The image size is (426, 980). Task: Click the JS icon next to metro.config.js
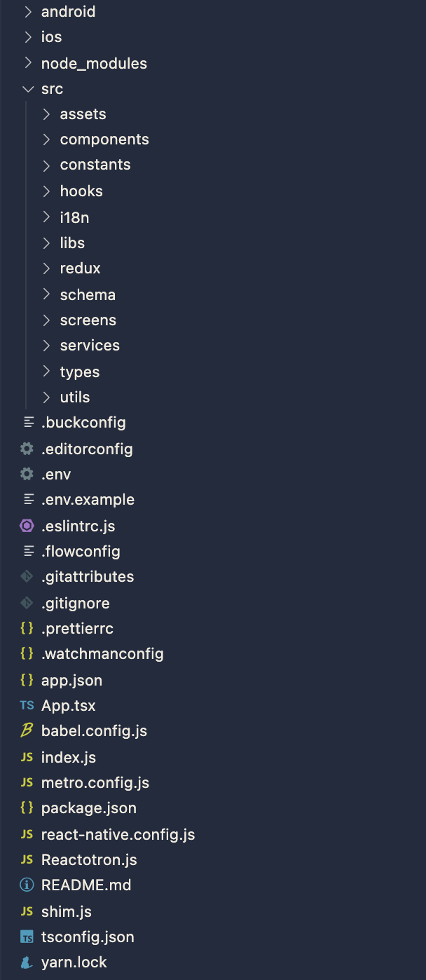pos(27,782)
